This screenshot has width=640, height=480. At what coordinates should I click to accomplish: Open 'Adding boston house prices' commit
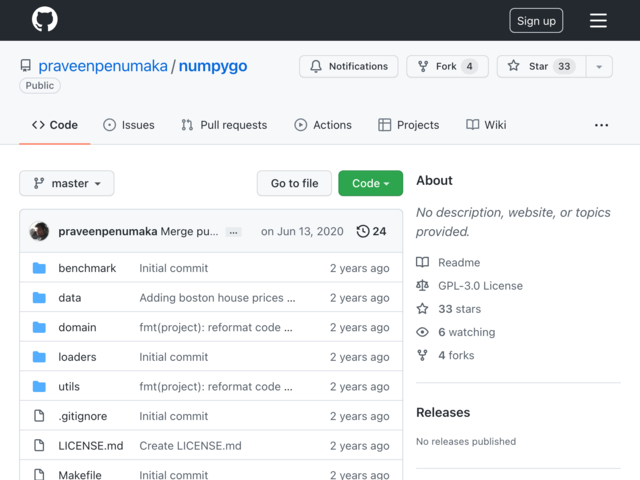click(217, 298)
